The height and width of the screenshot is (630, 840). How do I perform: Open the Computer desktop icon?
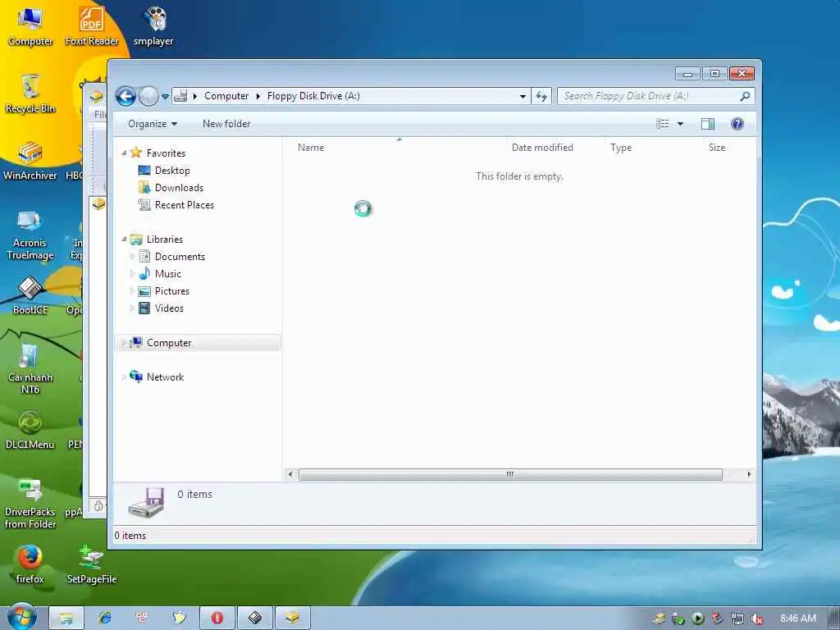[30, 26]
